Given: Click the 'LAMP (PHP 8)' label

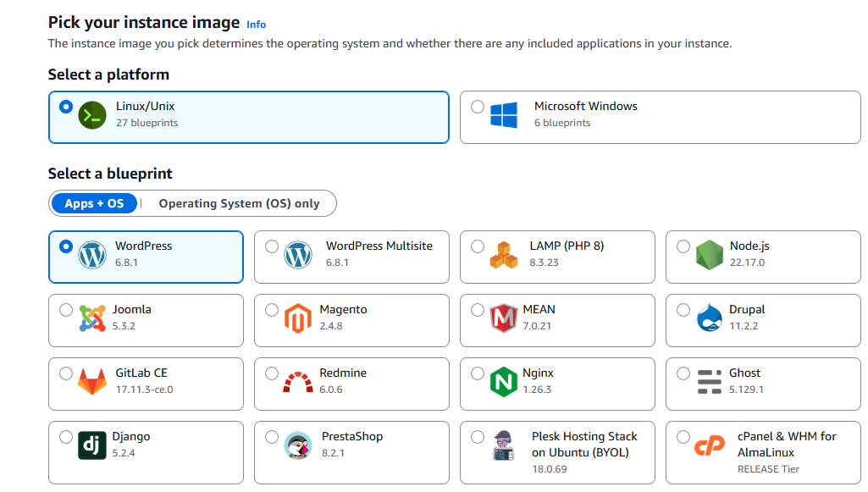Looking at the screenshot, I should [567, 246].
